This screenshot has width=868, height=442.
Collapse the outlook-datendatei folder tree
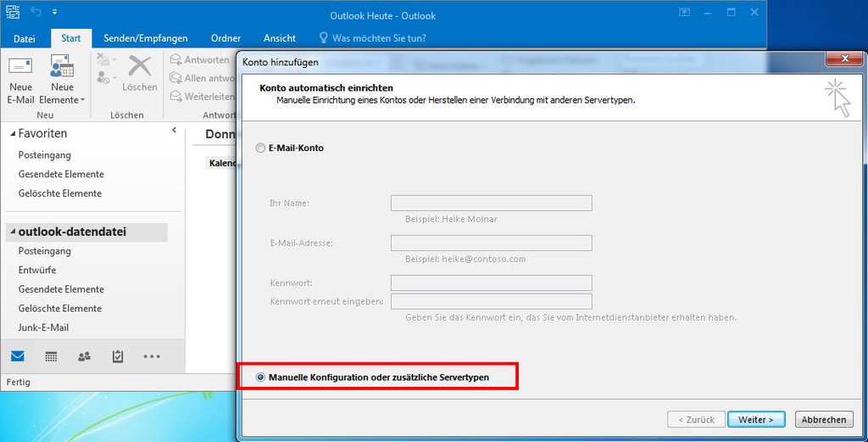13,232
